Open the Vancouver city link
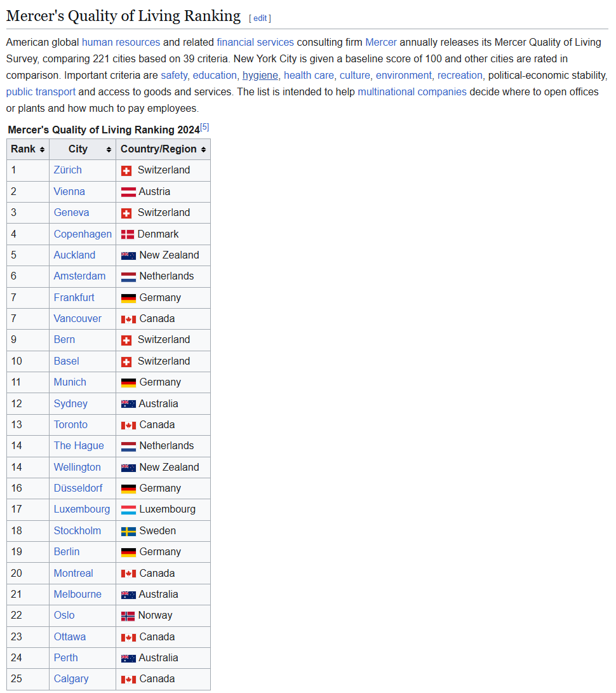This screenshot has height=693, width=616. point(77,319)
